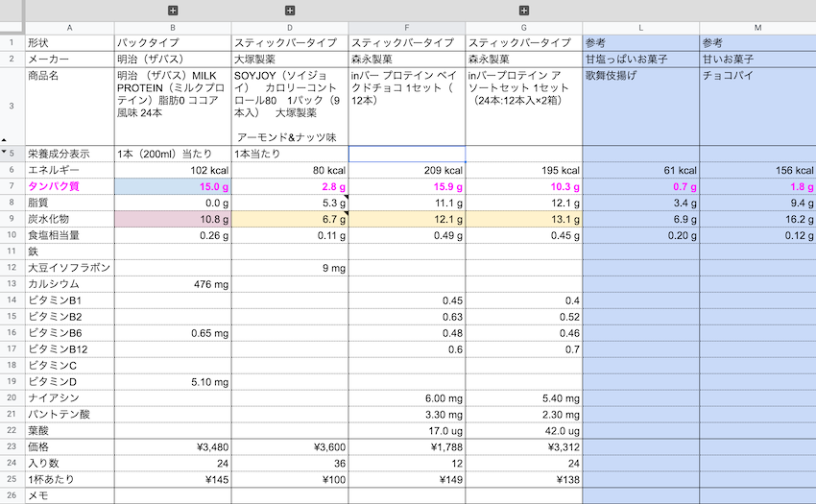The width and height of the screenshot is (816, 504).
Task: Select column B header
Action: click(x=173, y=28)
